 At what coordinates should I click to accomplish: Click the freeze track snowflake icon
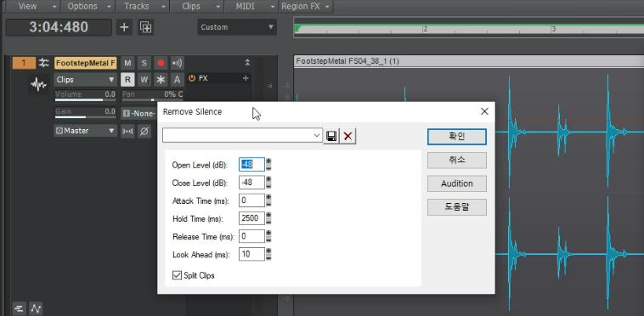161,80
